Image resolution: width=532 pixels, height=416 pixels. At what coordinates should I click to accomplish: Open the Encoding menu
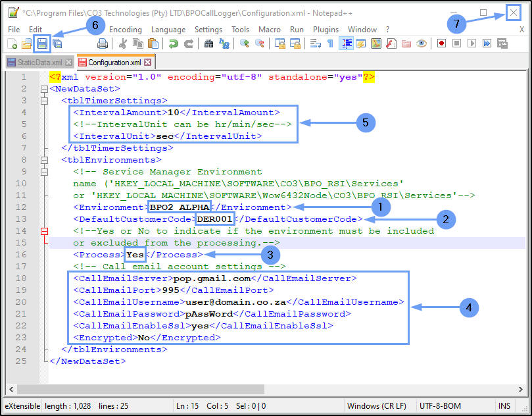[x=125, y=30]
